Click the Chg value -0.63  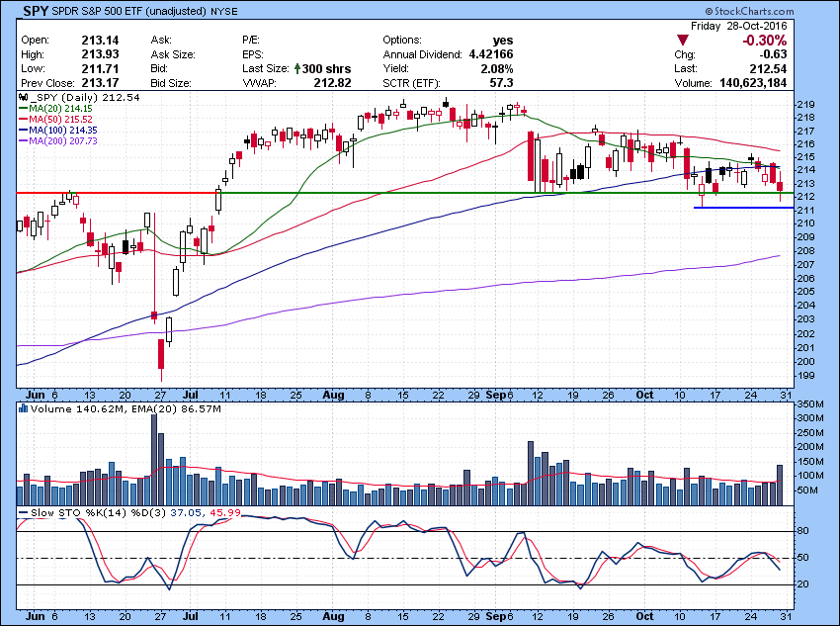(773, 54)
